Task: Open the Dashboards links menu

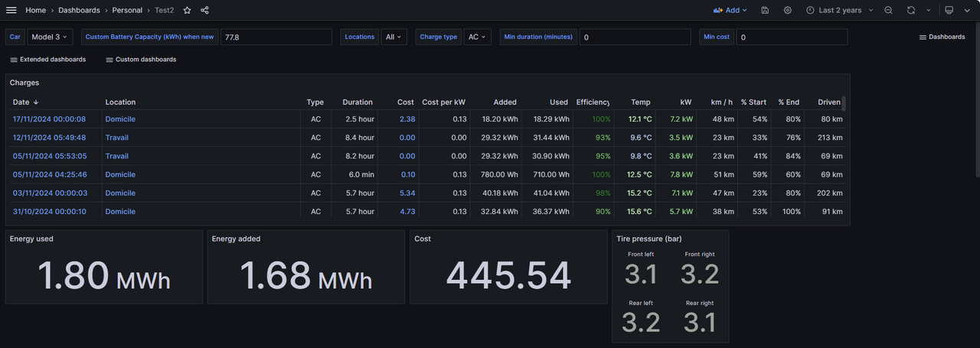Action: 942,37
